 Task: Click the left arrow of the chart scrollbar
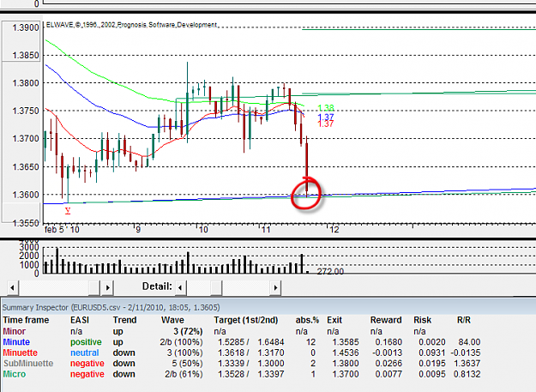point(12,287)
